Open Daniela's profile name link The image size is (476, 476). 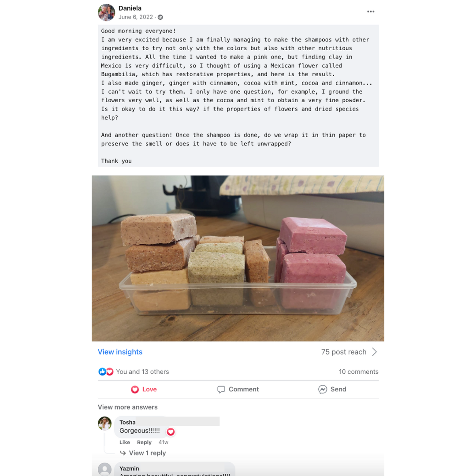130,8
